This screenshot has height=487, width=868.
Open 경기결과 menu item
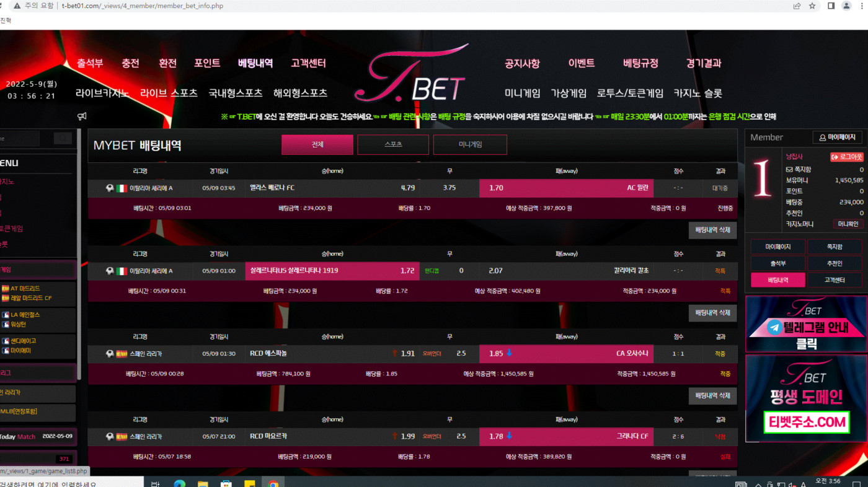[704, 63]
